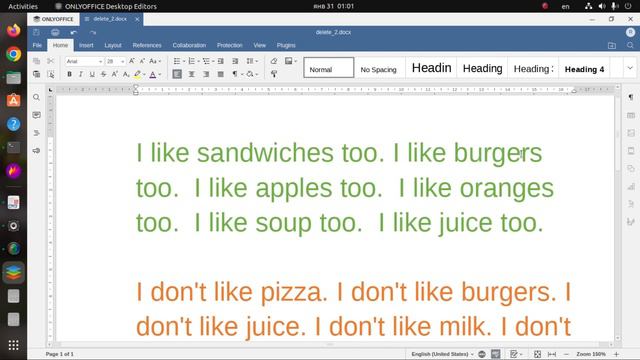Increase the paragraph indent
The image size is (640, 360).
[x=235, y=61]
